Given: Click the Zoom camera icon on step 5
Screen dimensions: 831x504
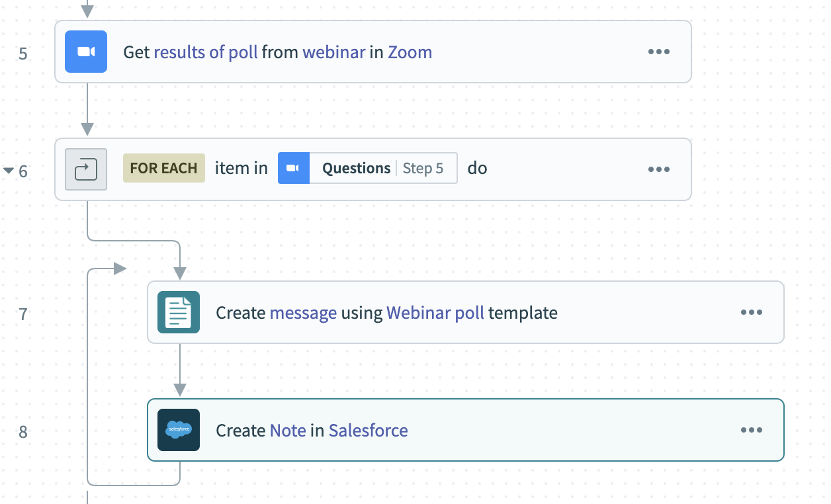Looking at the screenshot, I should click(86, 52).
